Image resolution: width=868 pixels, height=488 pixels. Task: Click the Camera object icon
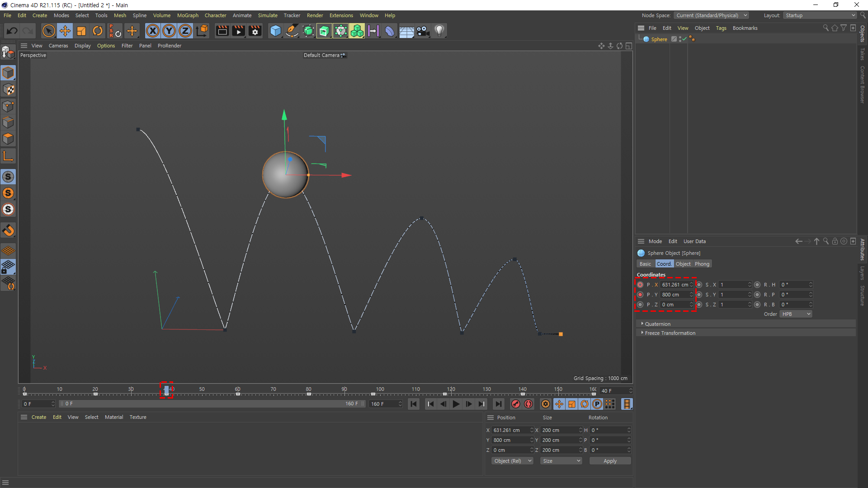coord(423,31)
